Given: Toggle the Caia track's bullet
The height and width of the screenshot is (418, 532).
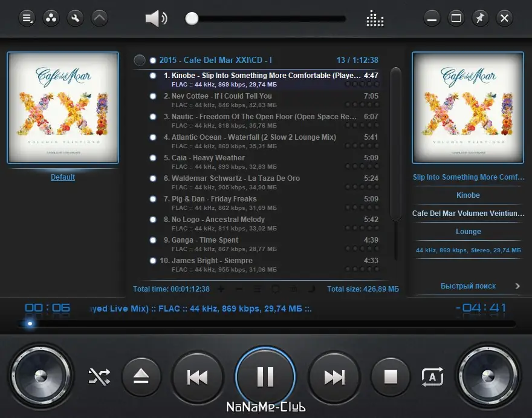Looking at the screenshot, I should click(153, 157).
